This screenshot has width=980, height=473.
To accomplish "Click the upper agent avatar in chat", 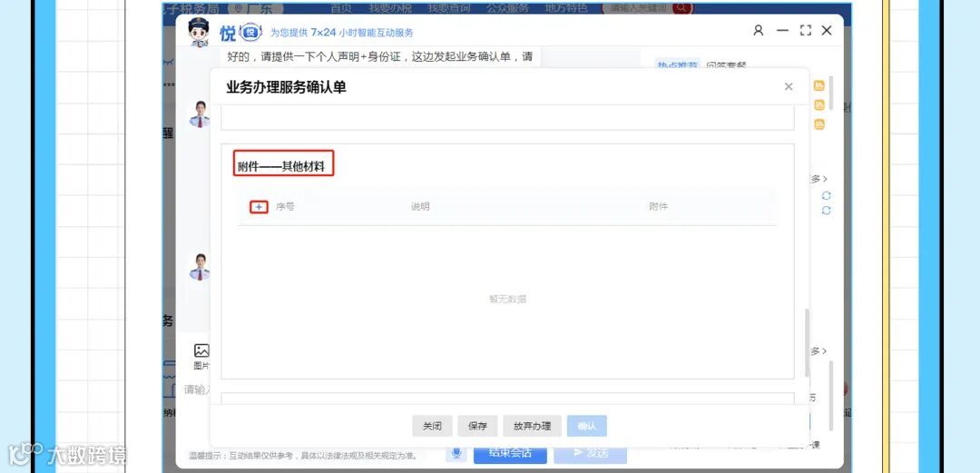I will pos(200,113).
